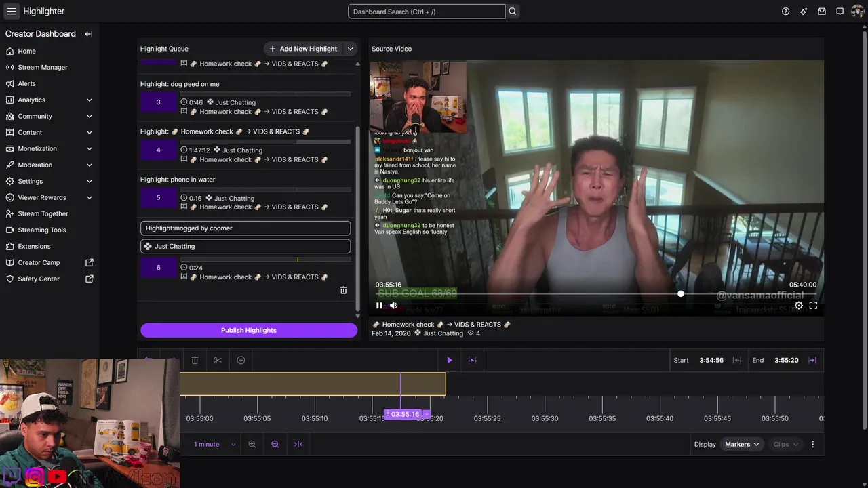Open the hamburger navigation menu
This screenshot has width=868, height=488.
click(x=12, y=11)
